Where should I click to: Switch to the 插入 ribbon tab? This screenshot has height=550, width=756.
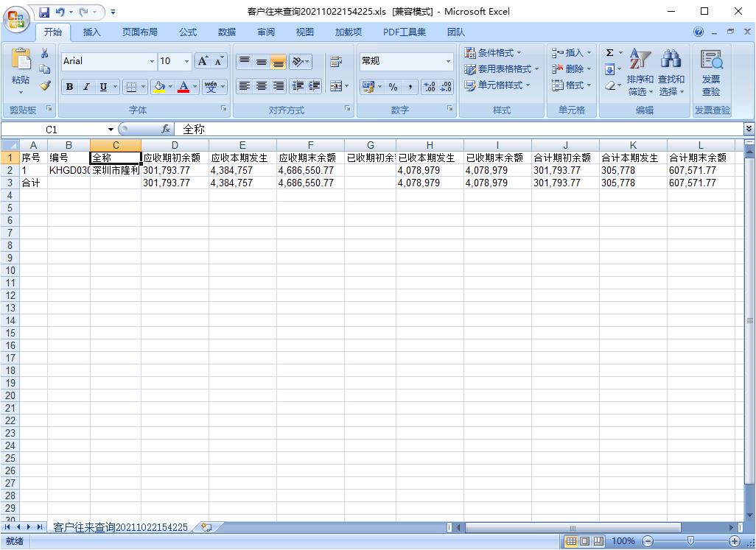click(x=92, y=32)
